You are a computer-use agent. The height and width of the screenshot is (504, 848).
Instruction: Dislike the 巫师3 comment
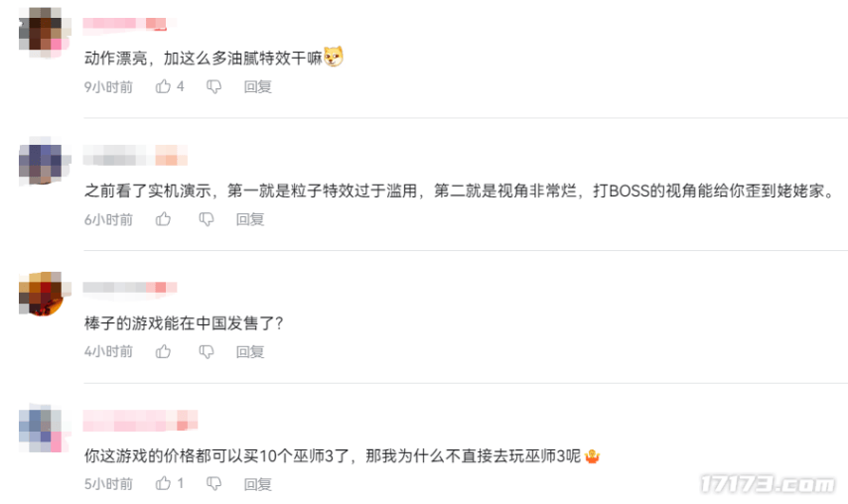(213, 483)
